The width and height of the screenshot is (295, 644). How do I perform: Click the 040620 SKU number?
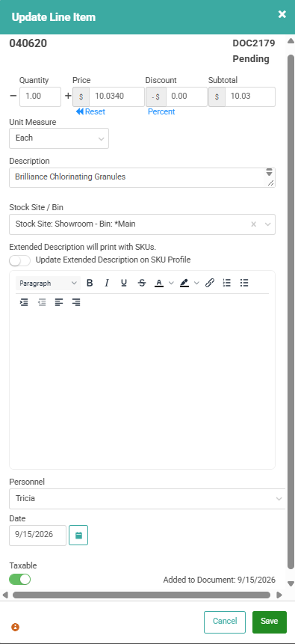pos(28,43)
